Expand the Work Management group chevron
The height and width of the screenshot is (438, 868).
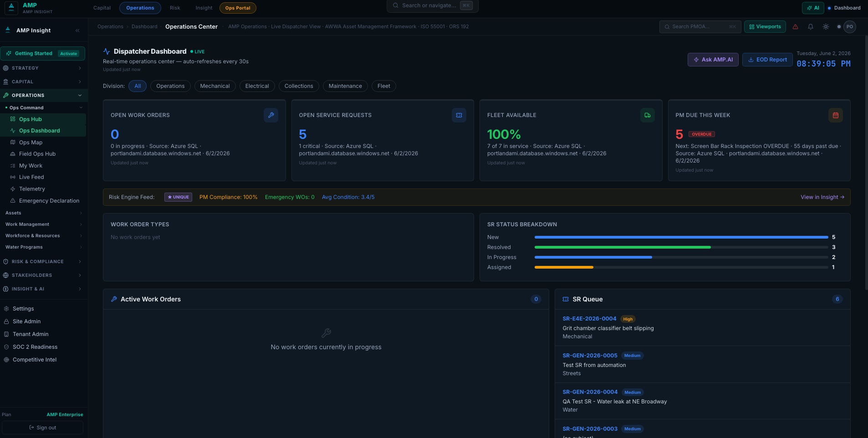point(81,224)
